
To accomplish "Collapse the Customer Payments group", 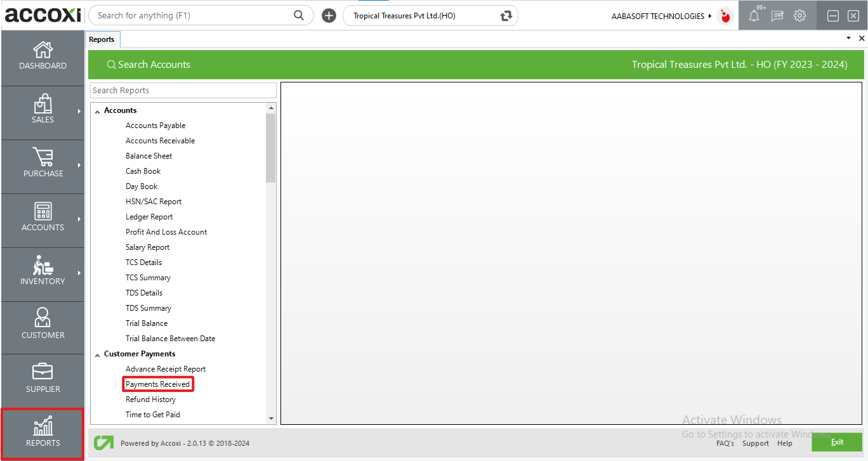I will (97, 354).
